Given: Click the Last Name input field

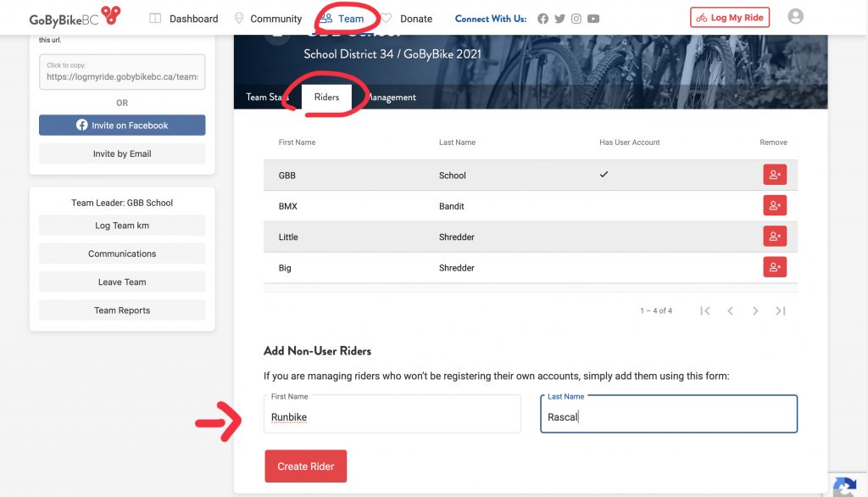Looking at the screenshot, I should pyautogui.click(x=669, y=414).
